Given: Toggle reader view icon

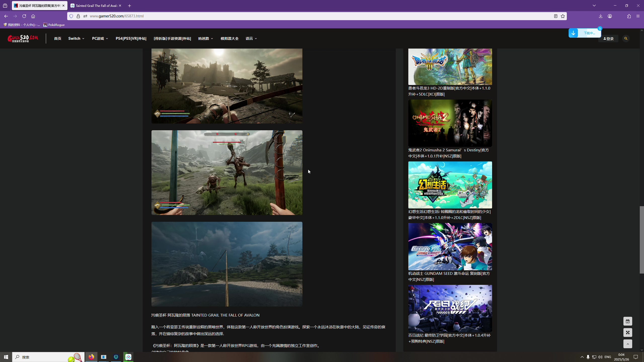Looking at the screenshot, I should [x=556, y=16].
